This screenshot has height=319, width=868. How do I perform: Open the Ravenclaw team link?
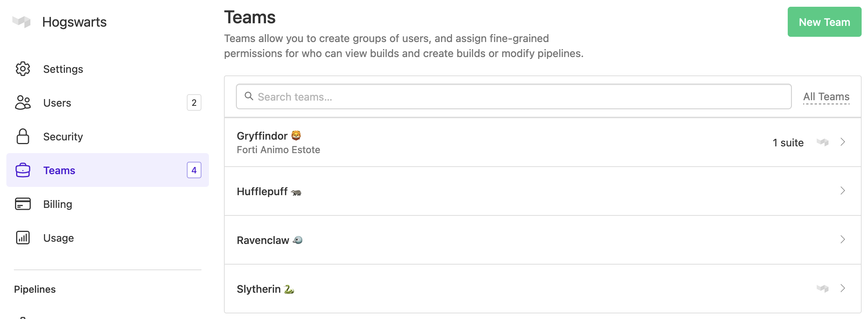[x=263, y=240]
